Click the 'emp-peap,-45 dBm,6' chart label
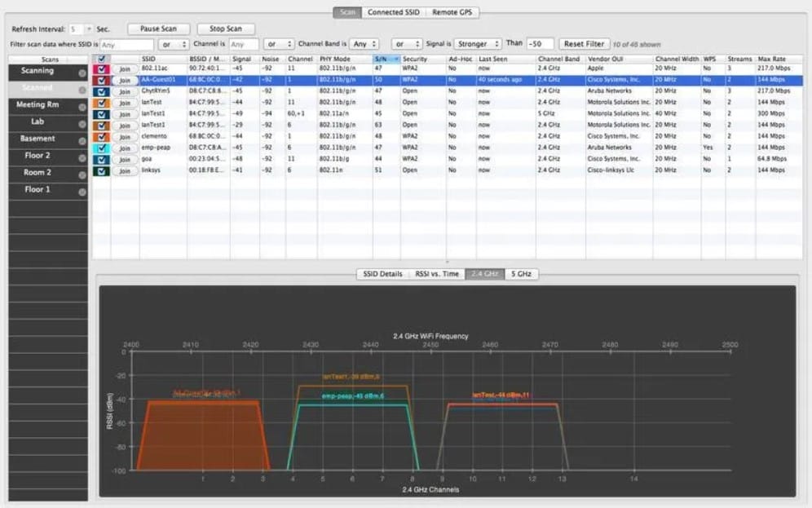812x508 pixels. point(353,396)
